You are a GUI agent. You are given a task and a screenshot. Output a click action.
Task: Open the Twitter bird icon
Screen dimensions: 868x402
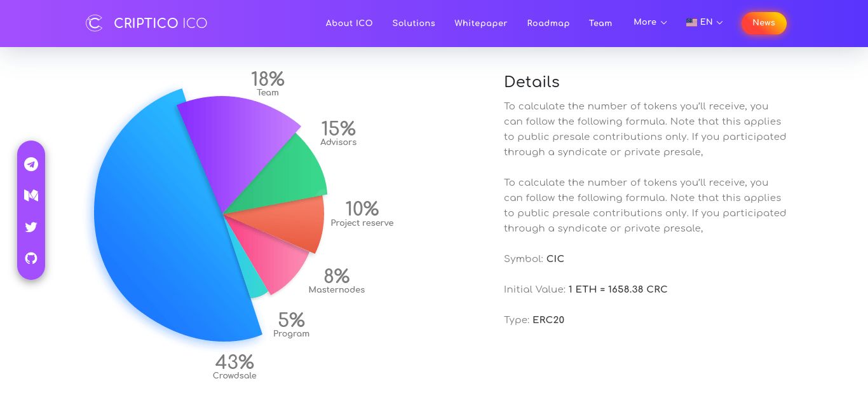31,227
